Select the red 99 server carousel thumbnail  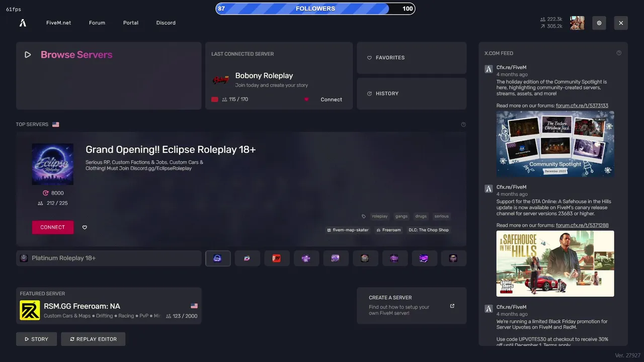(x=277, y=258)
